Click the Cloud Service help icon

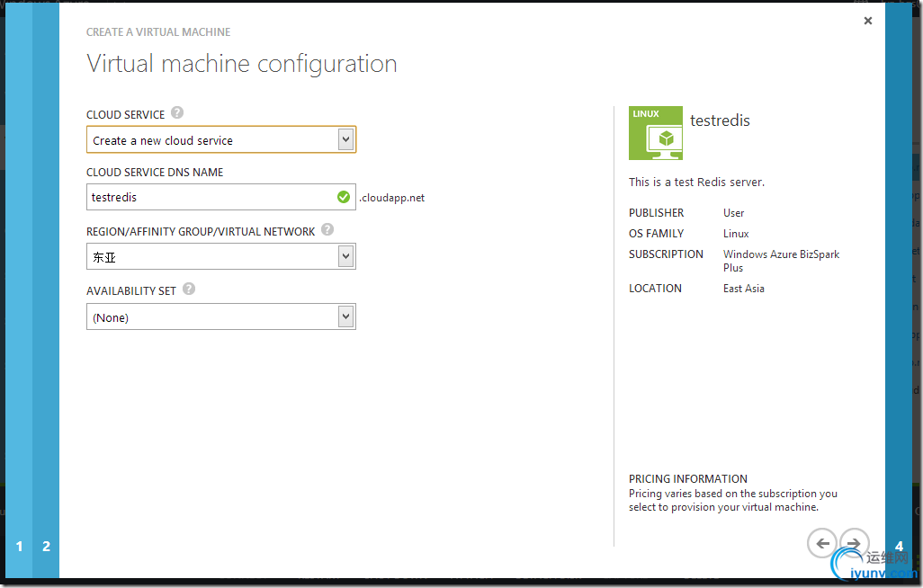coord(177,113)
